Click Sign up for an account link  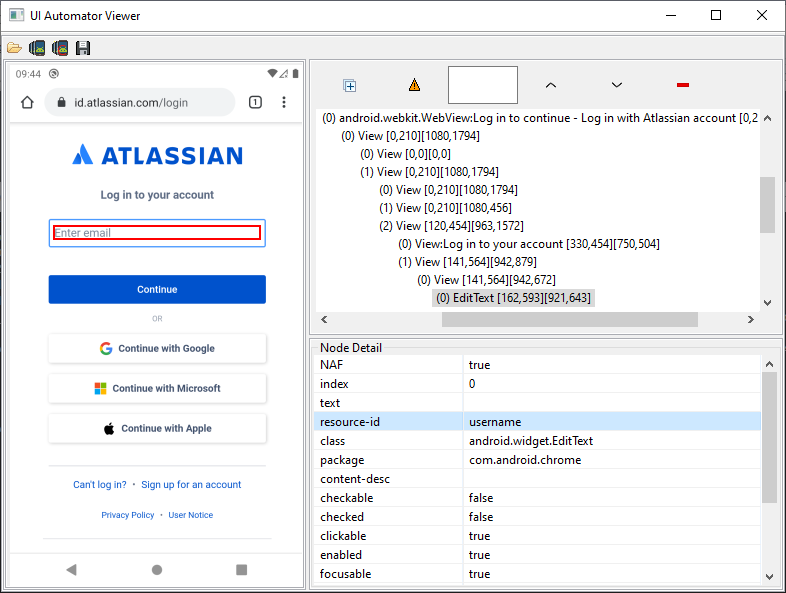pos(191,485)
